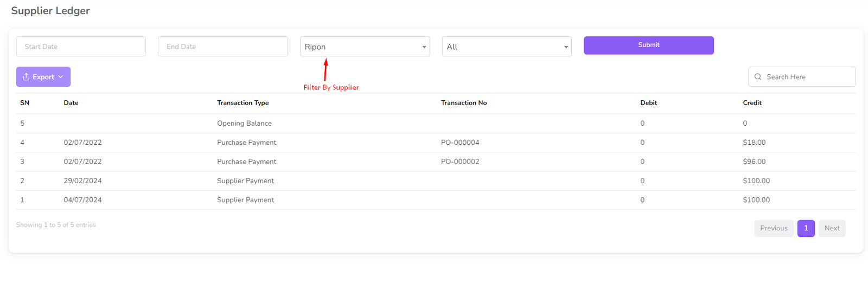Sort by the Debit column header

648,103
